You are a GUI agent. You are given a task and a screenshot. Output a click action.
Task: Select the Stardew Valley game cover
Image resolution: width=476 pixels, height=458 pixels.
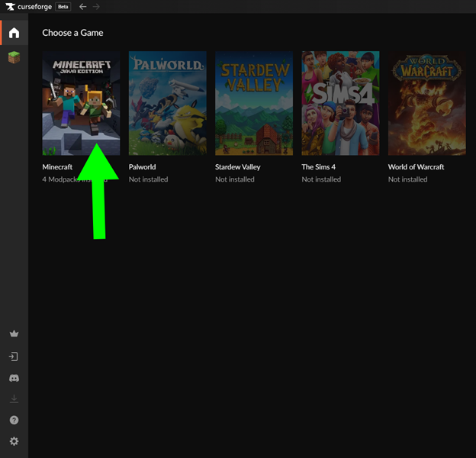pos(254,103)
